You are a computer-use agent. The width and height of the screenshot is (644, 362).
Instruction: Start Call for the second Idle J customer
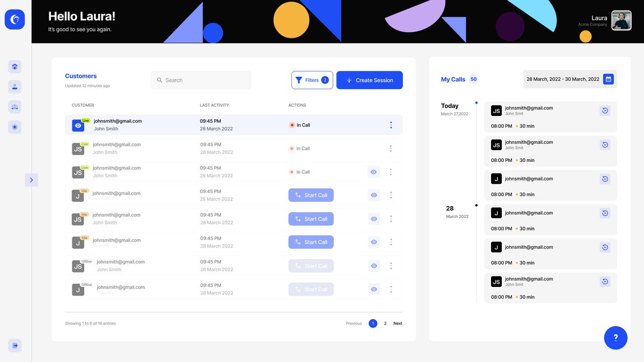pyautogui.click(x=311, y=242)
